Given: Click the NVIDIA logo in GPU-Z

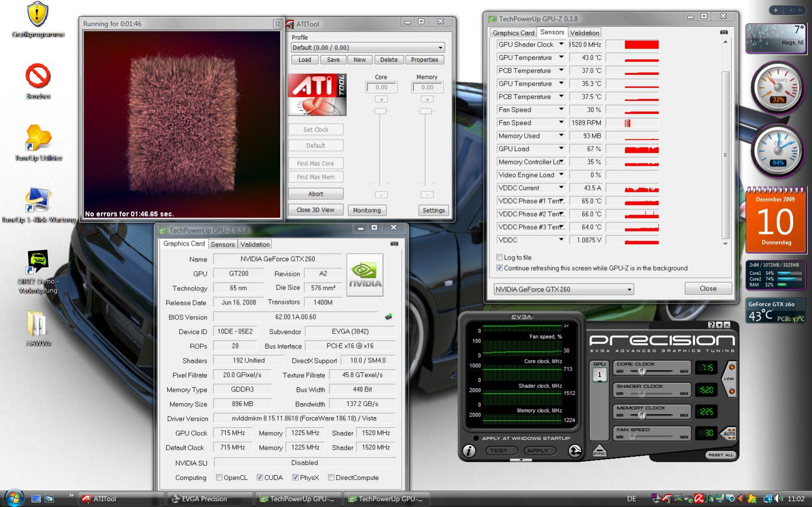Looking at the screenshot, I should click(365, 275).
